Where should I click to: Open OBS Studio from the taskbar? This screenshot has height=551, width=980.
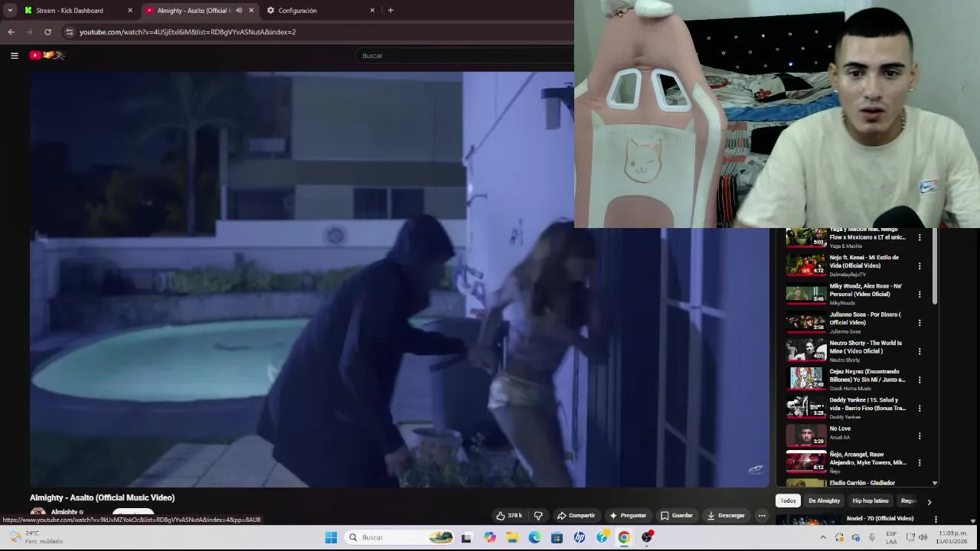pyautogui.click(x=647, y=537)
